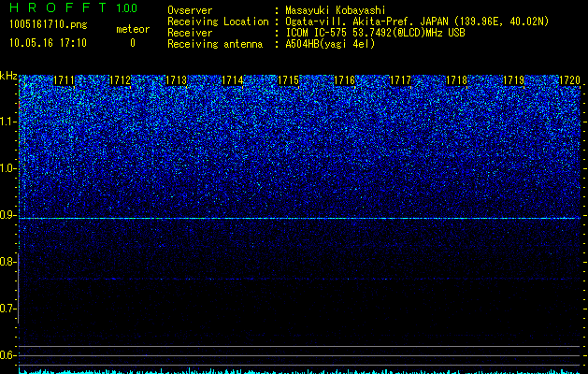Image resolution: width=588 pixels, height=374 pixels.
Task: Click the 1720 time marker
Action: tap(569, 80)
